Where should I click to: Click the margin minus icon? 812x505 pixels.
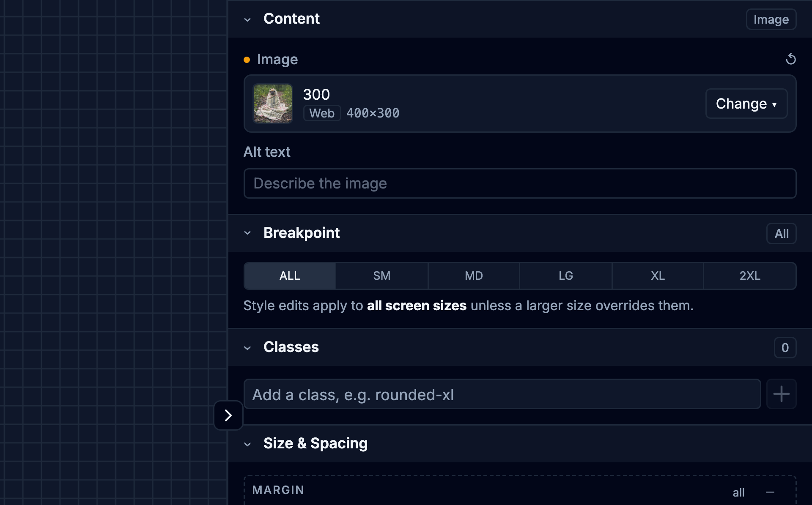[x=770, y=492]
